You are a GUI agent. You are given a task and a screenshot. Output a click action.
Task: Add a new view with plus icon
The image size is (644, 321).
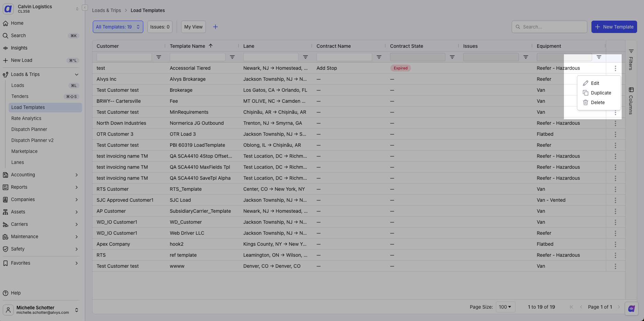click(215, 27)
